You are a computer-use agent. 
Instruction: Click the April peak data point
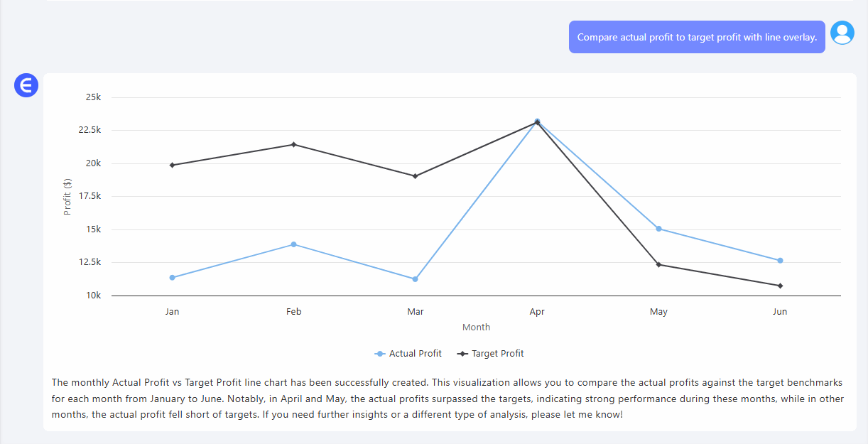coord(537,121)
